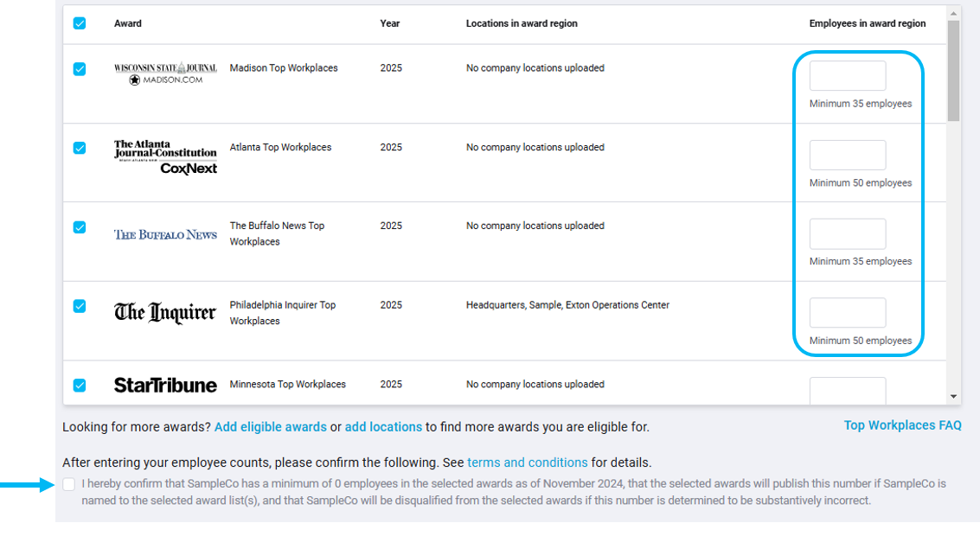The width and height of the screenshot is (980, 536).
Task: Uncheck the Madison Top Workplaces row
Action: click(80, 68)
